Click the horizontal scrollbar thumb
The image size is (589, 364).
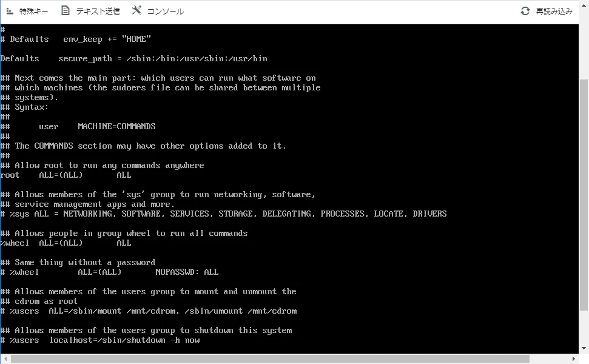coord(270,359)
